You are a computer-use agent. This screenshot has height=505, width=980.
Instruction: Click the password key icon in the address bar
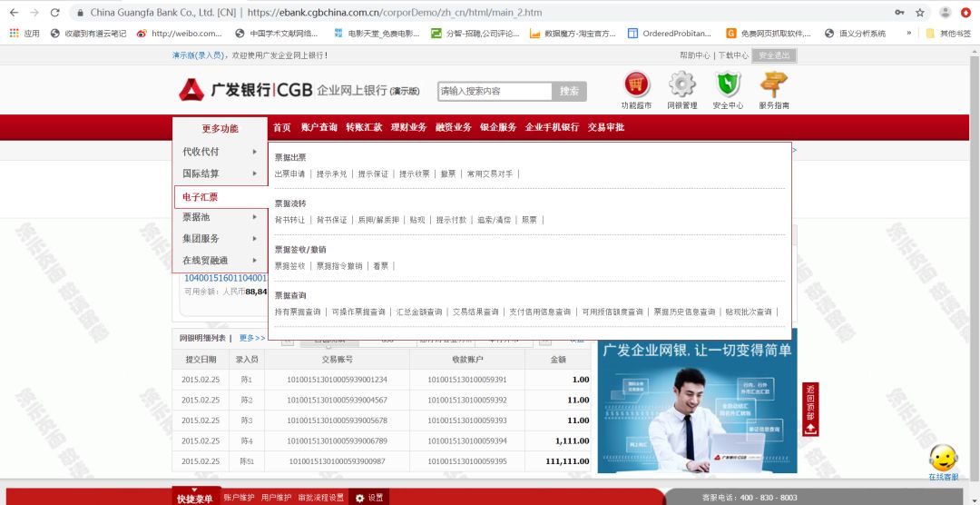899,13
